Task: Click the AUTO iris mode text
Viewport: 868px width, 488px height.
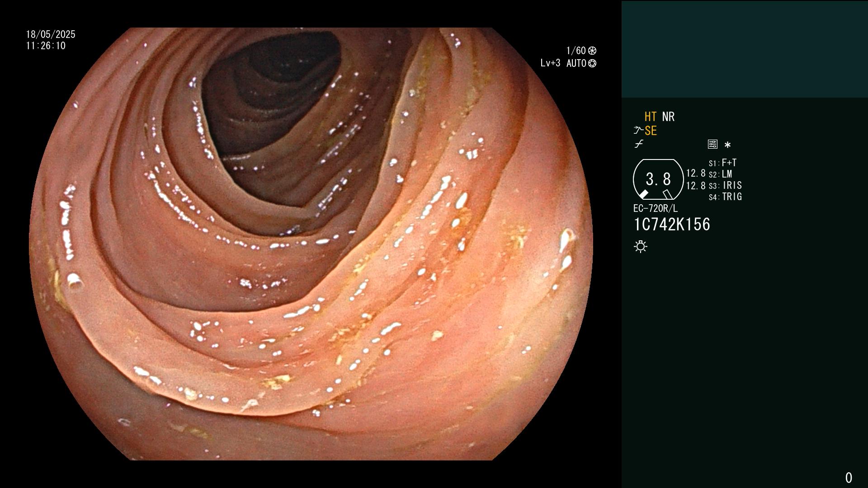Action: point(576,63)
